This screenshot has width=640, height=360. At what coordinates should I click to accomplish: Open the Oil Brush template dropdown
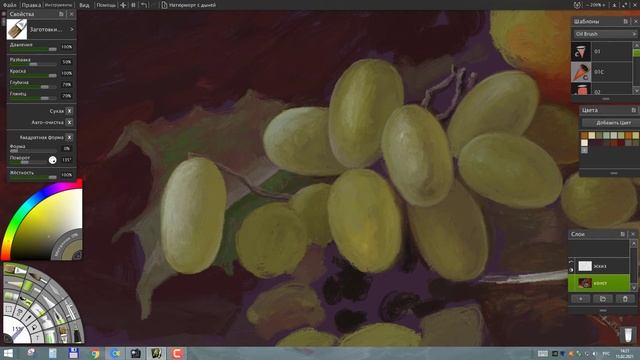coord(605,34)
